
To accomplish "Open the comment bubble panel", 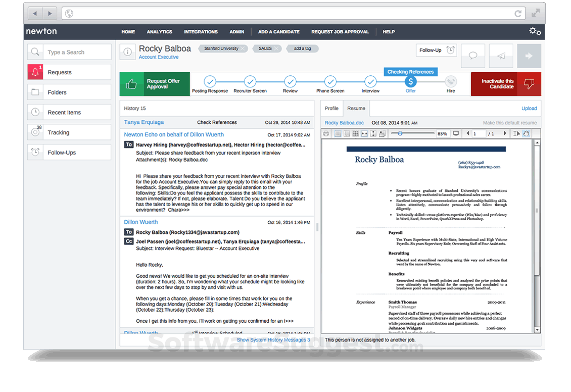I will pyautogui.click(x=472, y=55).
